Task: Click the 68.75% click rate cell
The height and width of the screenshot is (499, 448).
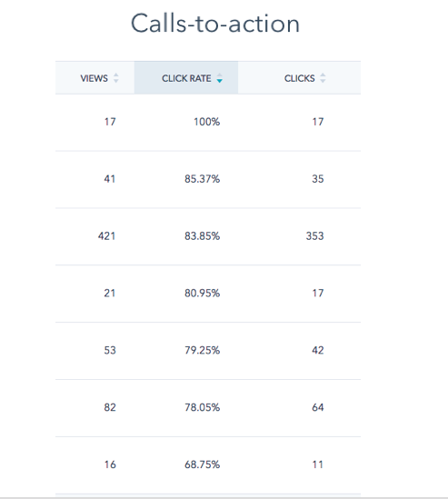Action: (x=202, y=464)
